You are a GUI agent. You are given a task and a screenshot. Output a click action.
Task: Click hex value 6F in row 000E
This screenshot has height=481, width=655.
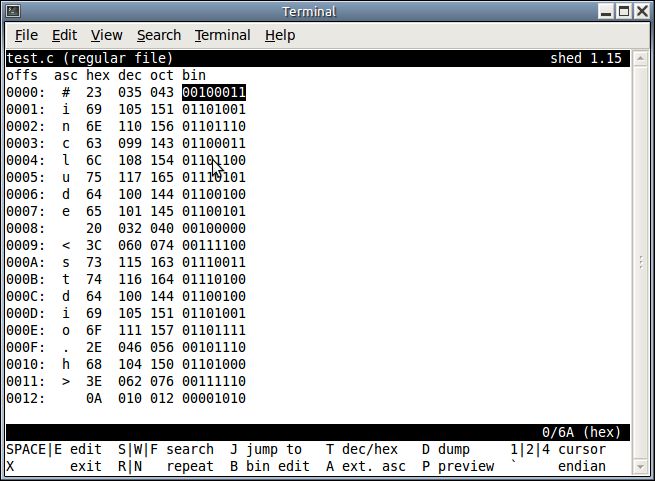[94, 330]
